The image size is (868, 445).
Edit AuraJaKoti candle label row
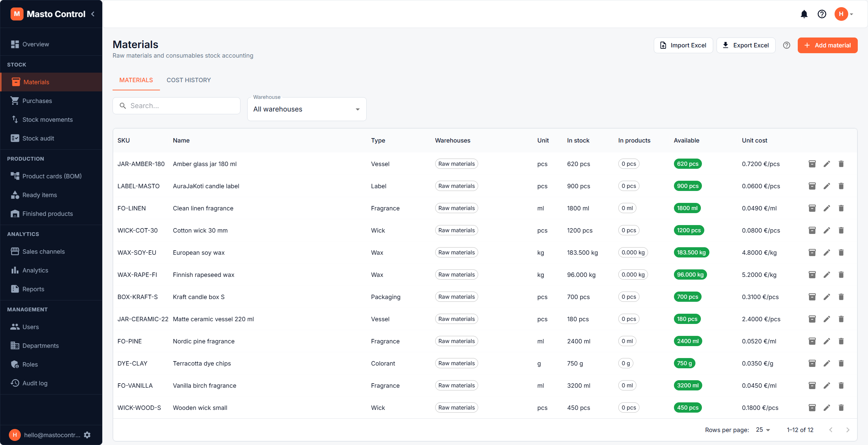click(827, 186)
